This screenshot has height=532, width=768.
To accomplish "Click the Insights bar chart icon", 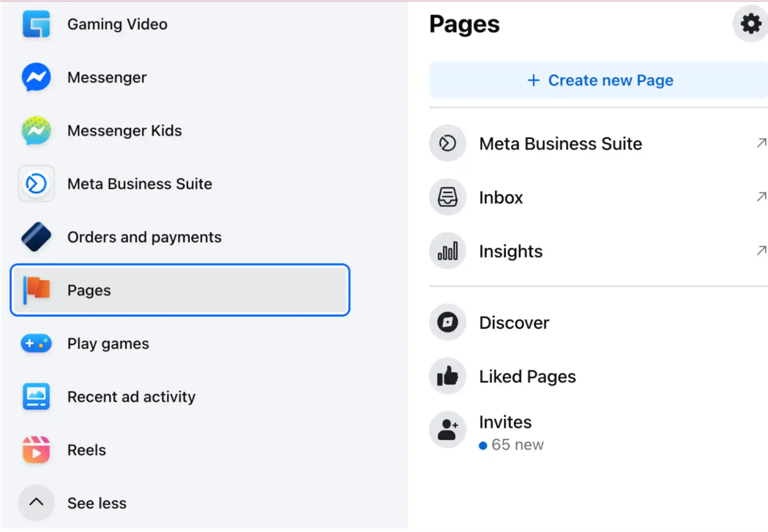I will click(448, 251).
